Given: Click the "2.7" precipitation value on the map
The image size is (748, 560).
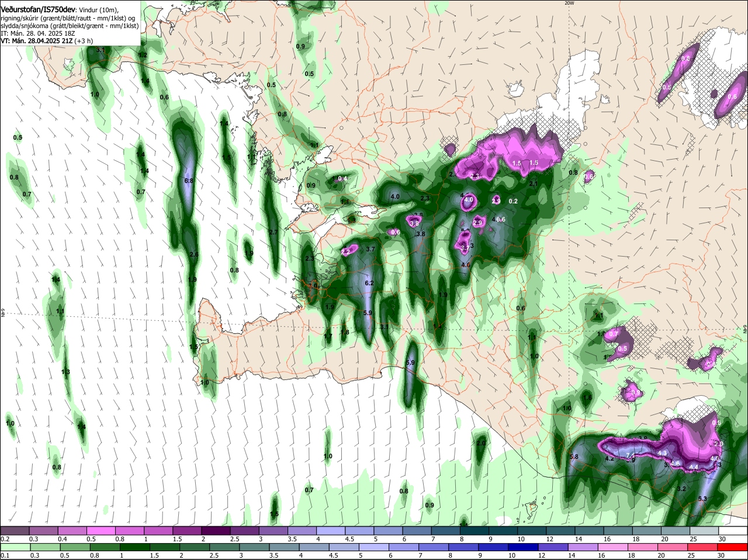Looking at the screenshot, I should point(273,232).
